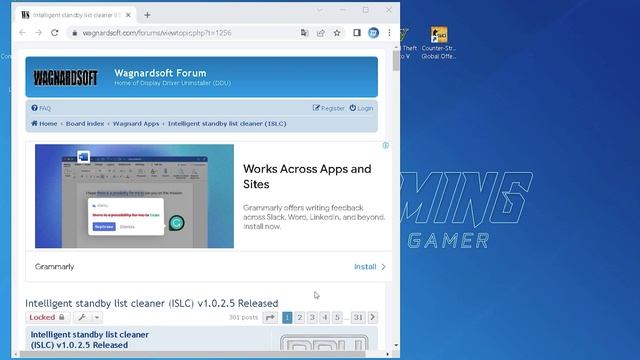Click the Works Across Apps and Sites headline
This screenshot has height=360, width=640.
tap(307, 176)
